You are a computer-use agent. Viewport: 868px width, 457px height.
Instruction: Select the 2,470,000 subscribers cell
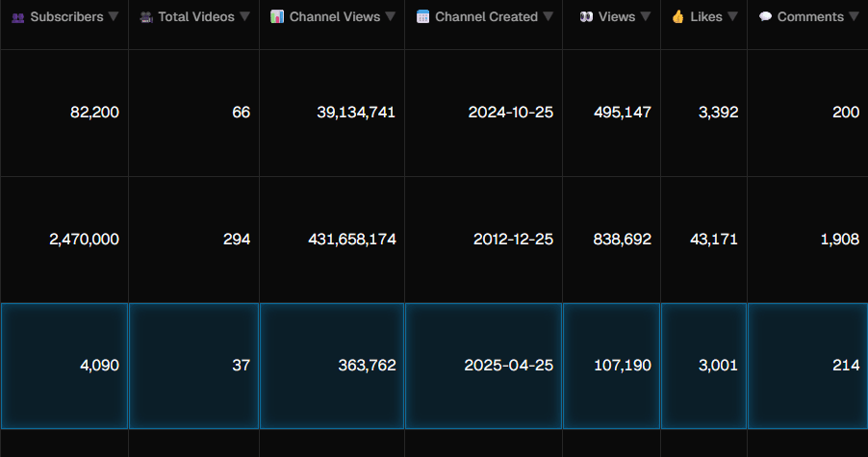tap(64, 240)
